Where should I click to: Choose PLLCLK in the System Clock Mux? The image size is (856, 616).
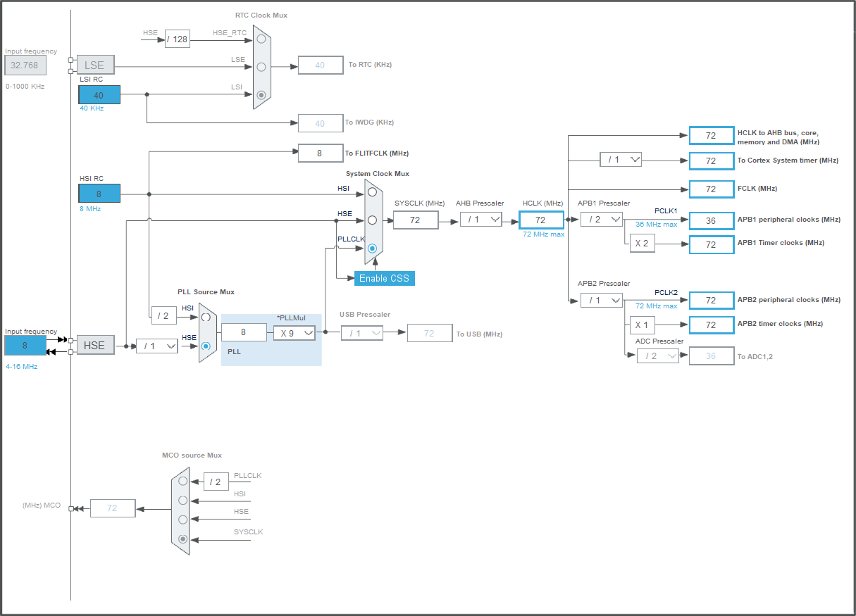[372, 248]
